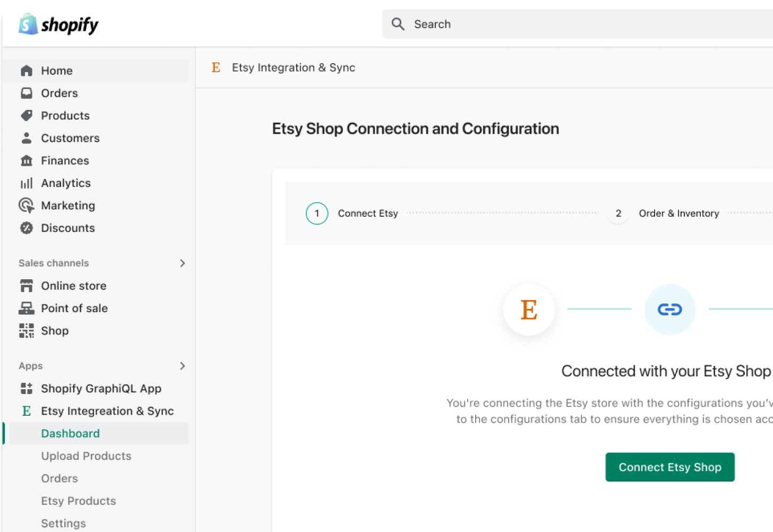This screenshot has height=532, width=773.
Task: Click the blue chain link icon
Action: tap(670, 310)
